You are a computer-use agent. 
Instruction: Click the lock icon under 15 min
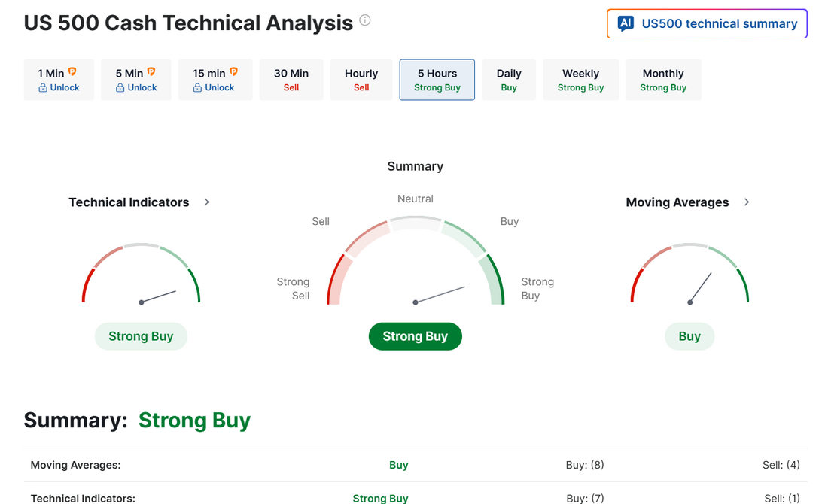(198, 88)
